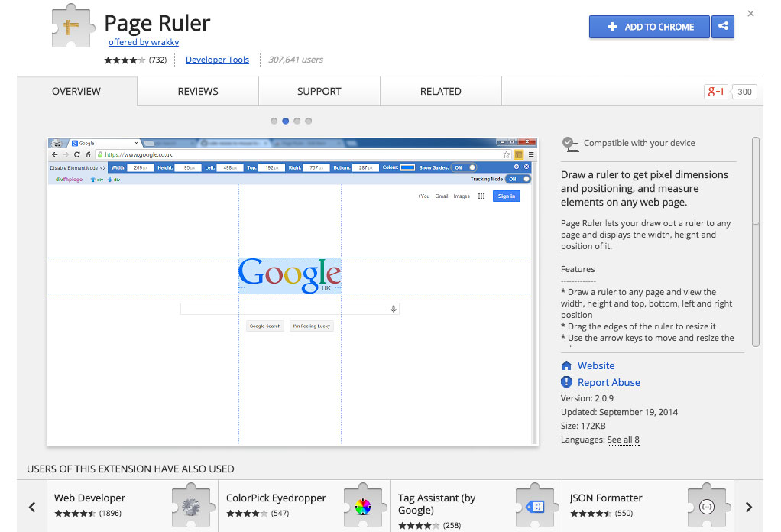Viewport: 781px width, 532px height.
Task: Click Disable Element Mode in the ruler toolbar
Action: pyautogui.click(x=77, y=168)
